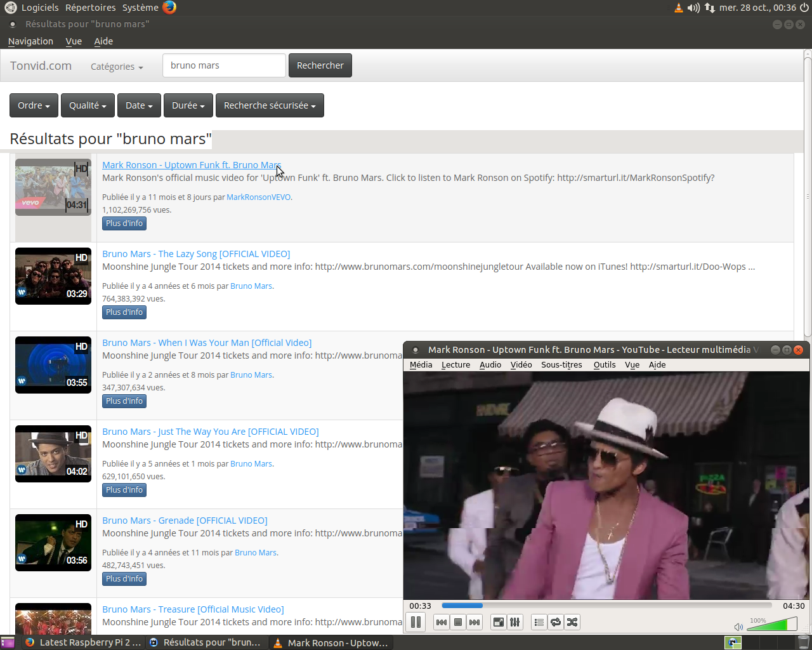Pause the VLC video playback
Screen dimensions: 812x650
[x=416, y=622]
